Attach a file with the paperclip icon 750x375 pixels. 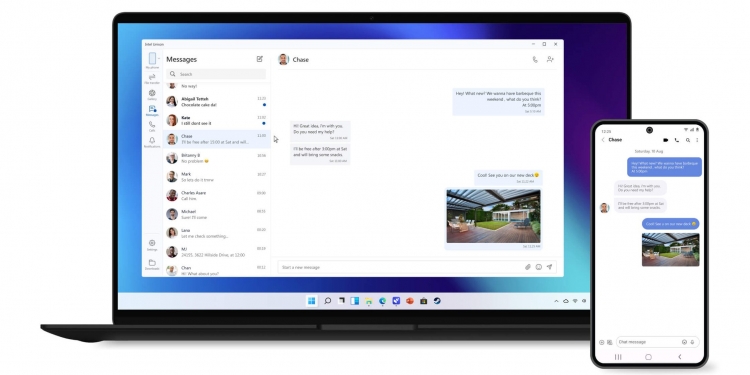528,267
